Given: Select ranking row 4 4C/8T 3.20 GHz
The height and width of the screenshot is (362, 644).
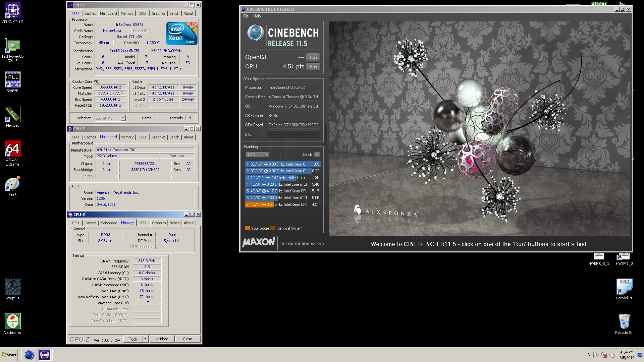Looking at the screenshot, I should [283, 184].
